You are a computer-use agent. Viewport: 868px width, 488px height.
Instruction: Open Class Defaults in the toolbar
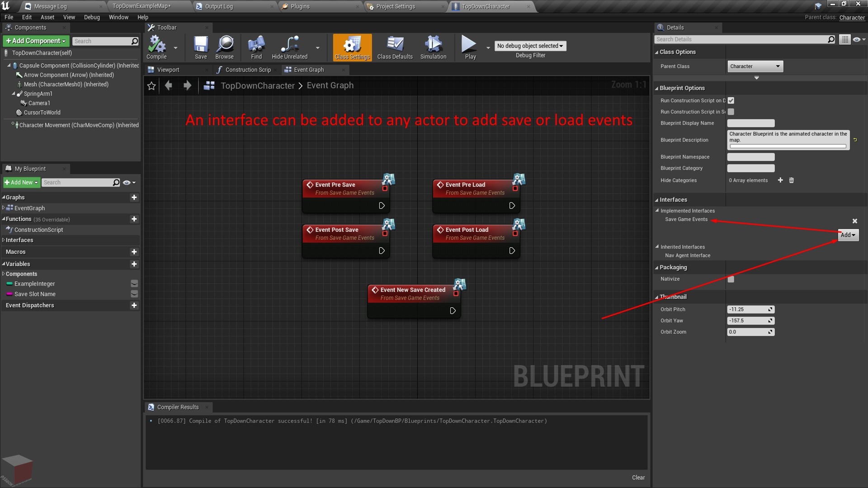[395, 47]
